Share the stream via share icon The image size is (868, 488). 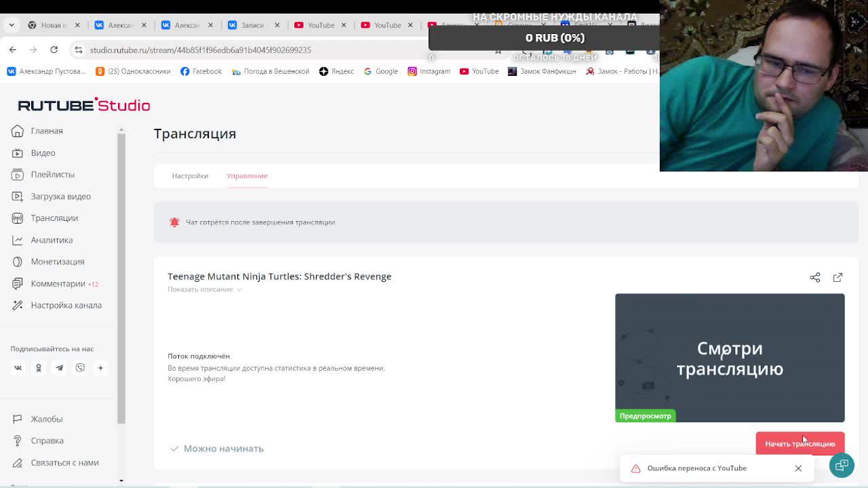[x=815, y=277]
